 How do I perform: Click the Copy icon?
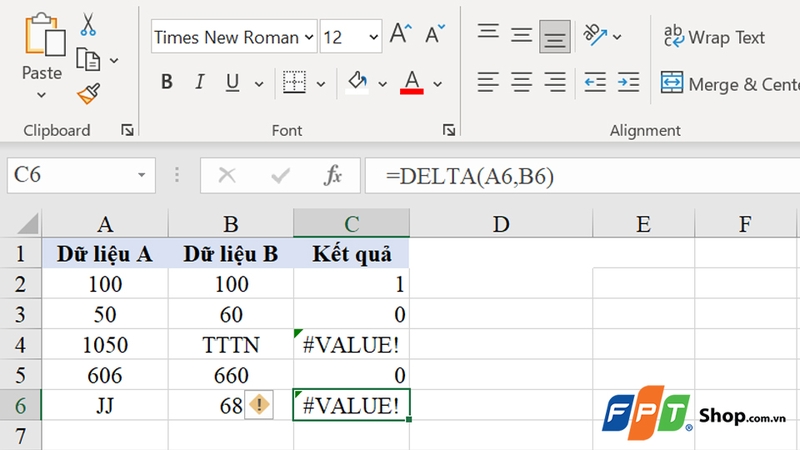tap(88, 60)
